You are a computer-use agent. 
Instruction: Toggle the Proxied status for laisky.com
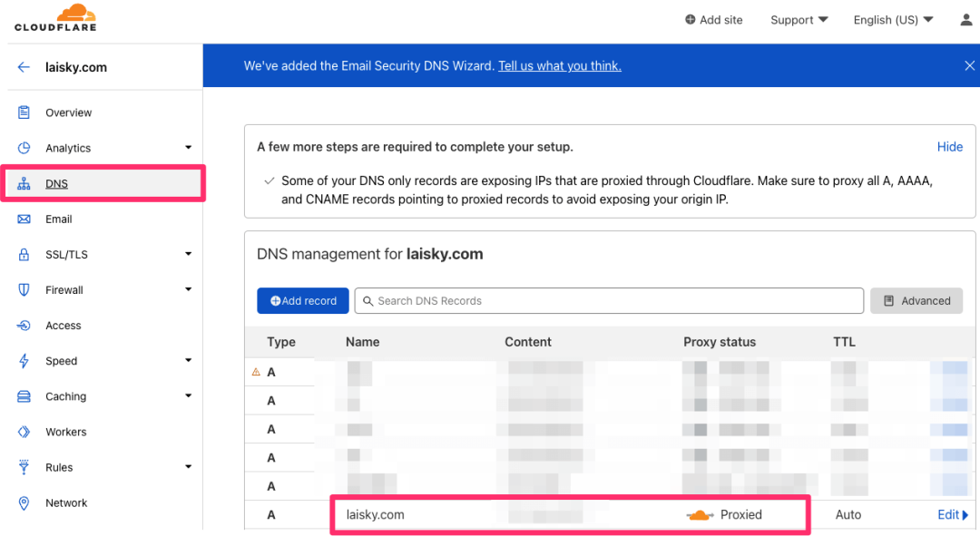[700, 514]
